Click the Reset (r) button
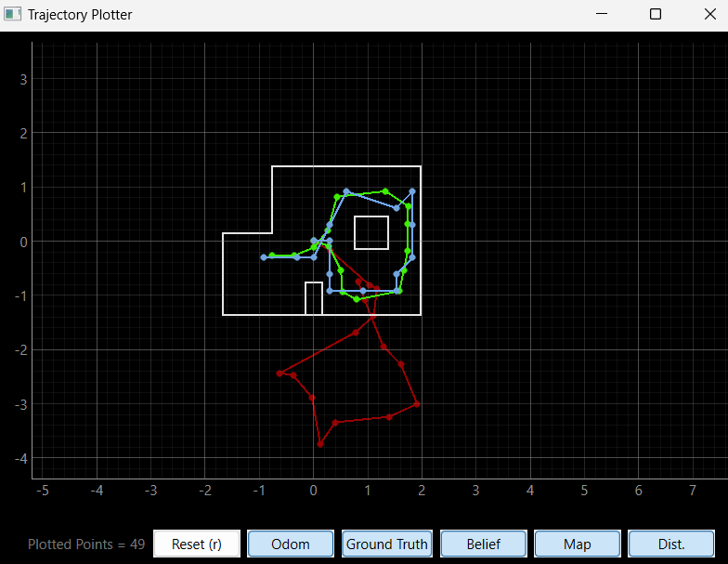This screenshot has width=728, height=564. click(x=197, y=544)
